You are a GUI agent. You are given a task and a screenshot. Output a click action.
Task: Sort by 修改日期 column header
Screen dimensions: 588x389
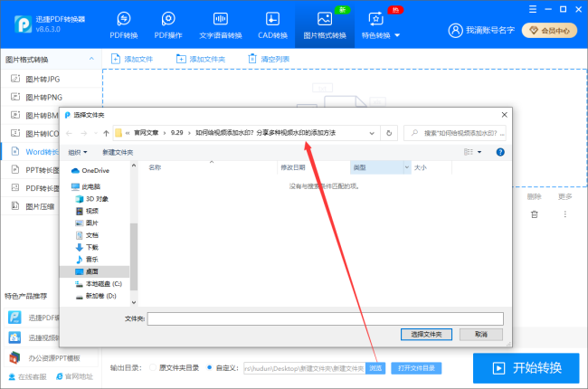[x=293, y=167]
